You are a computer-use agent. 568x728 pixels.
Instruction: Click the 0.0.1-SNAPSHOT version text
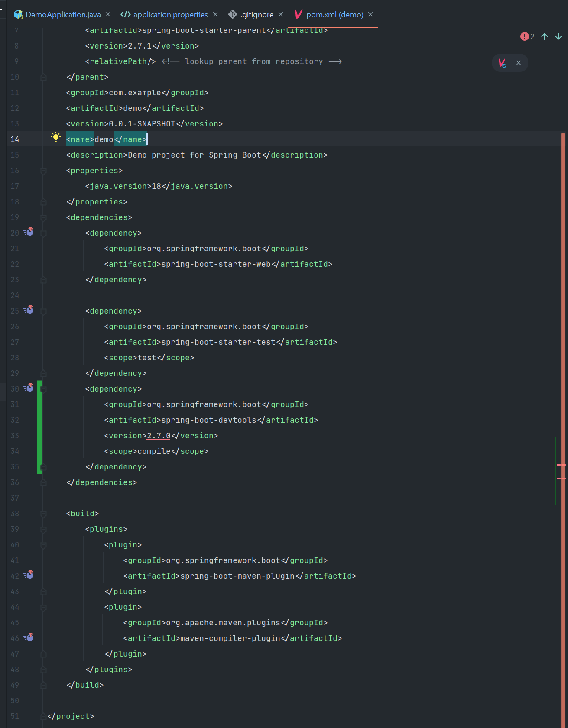[142, 124]
